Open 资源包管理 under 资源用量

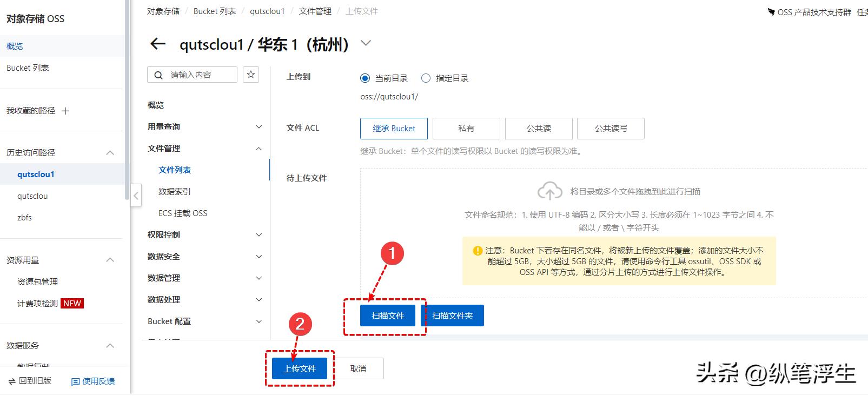pos(37,282)
